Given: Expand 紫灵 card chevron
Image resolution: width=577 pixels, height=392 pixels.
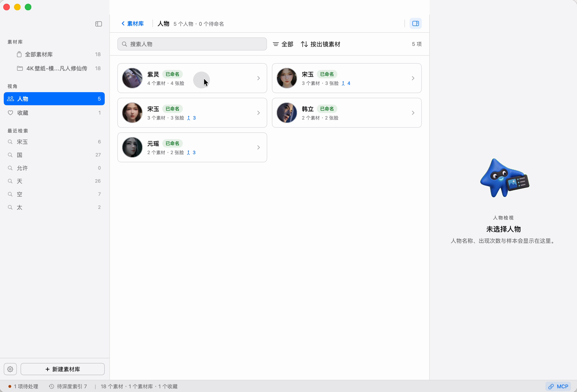Looking at the screenshot, I should pos(259,78).
